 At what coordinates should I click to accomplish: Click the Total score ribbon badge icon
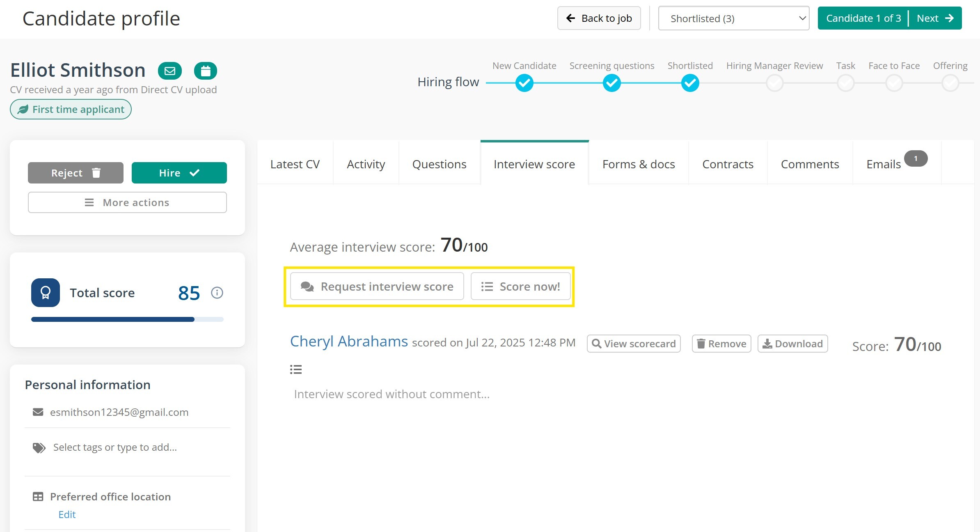pyautogui.click(x=46, y=293)
